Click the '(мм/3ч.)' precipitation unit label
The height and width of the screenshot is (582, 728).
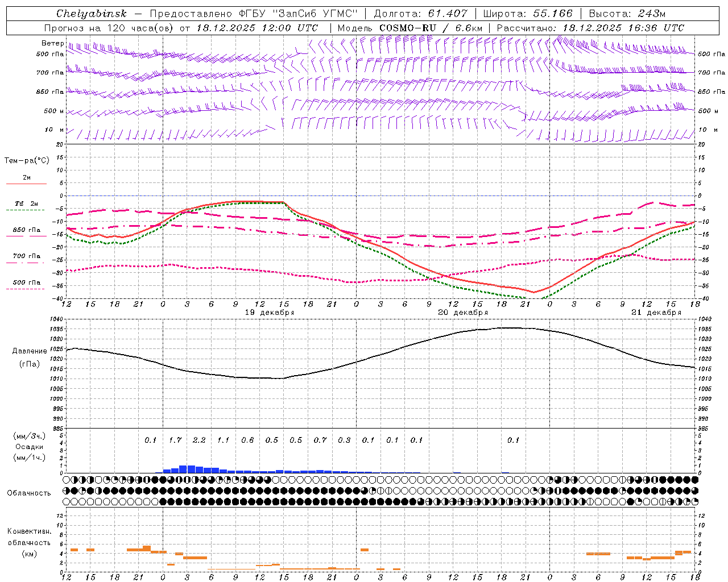tap(30, 436)
